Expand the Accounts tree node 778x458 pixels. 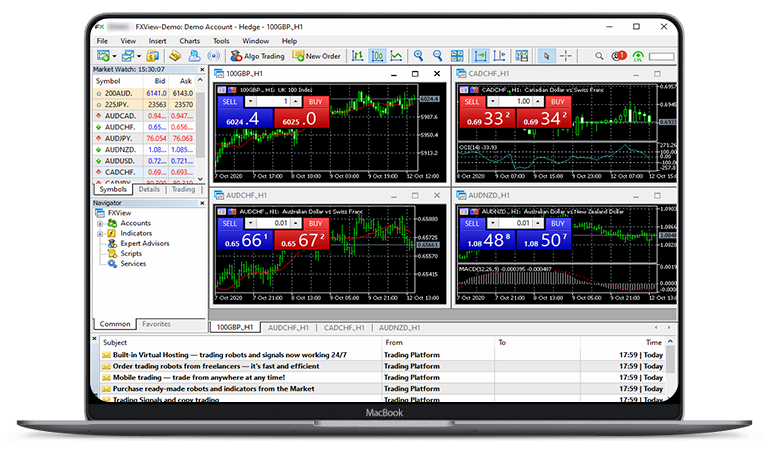pyautogui.click(x=100, y=224)
